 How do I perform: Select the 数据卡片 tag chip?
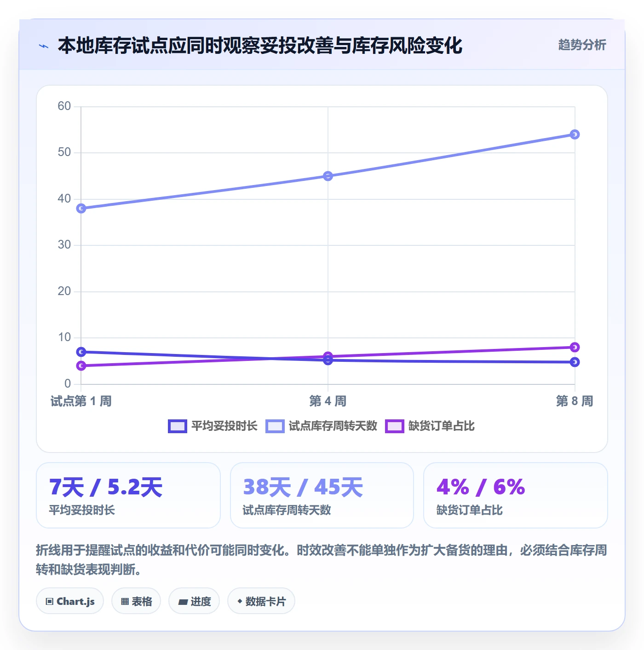click(261, 601)
